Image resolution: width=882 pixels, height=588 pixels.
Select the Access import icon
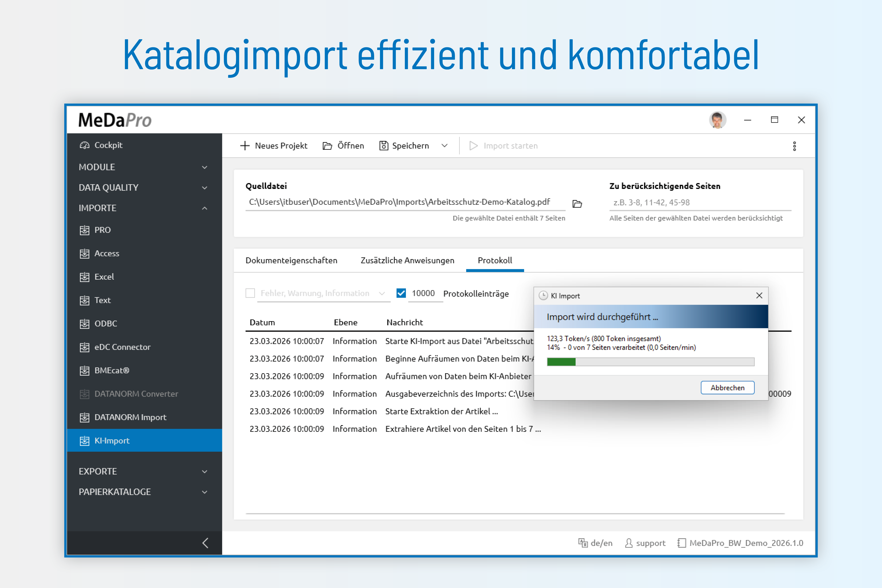pos(84,254)
